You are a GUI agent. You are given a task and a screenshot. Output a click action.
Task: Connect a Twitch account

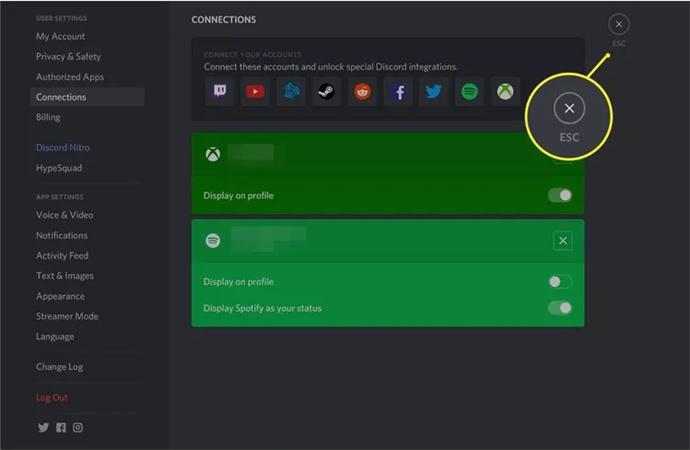click(x=220, y=91)
